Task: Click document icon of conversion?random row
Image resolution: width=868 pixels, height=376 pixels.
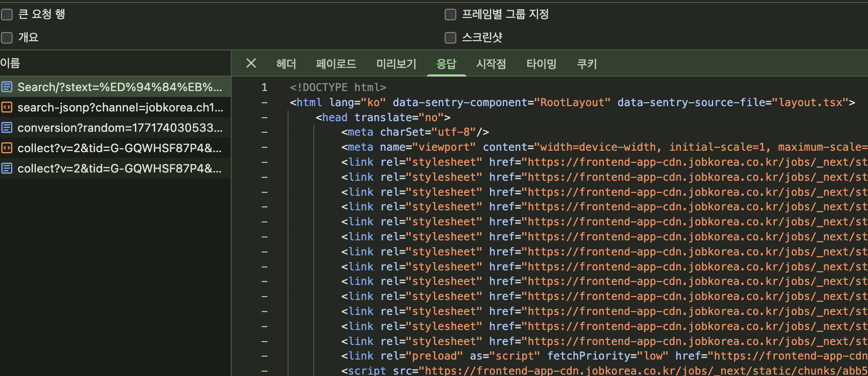Action: [x=7, y=128]
